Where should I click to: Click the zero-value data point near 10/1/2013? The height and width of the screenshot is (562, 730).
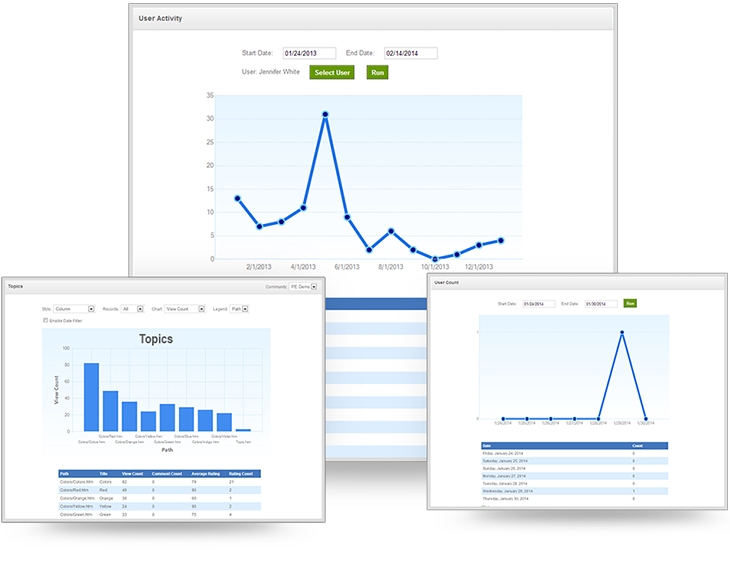click(x=435, y=259)
